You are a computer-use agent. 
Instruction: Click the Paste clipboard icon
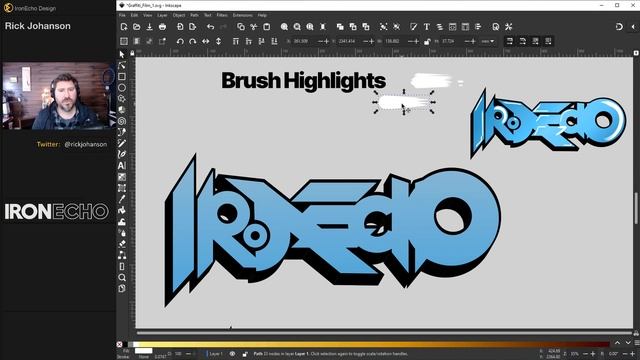click(x=267, y=27)
